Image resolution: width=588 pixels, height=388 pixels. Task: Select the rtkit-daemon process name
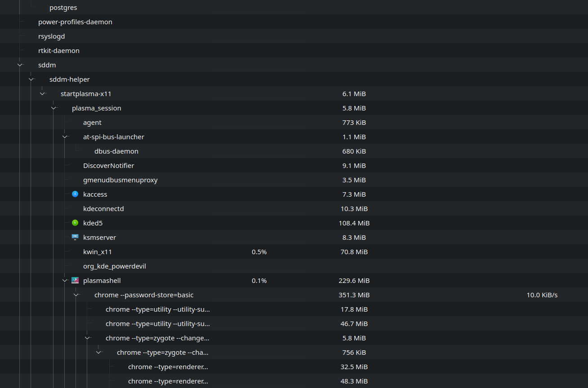(59, 50)
